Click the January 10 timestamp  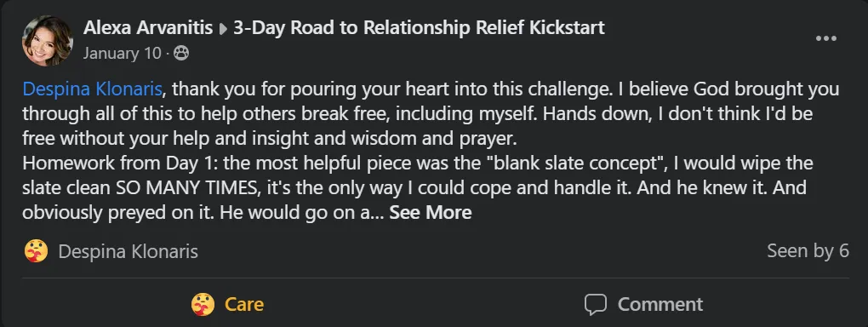(x=123, y=53)
